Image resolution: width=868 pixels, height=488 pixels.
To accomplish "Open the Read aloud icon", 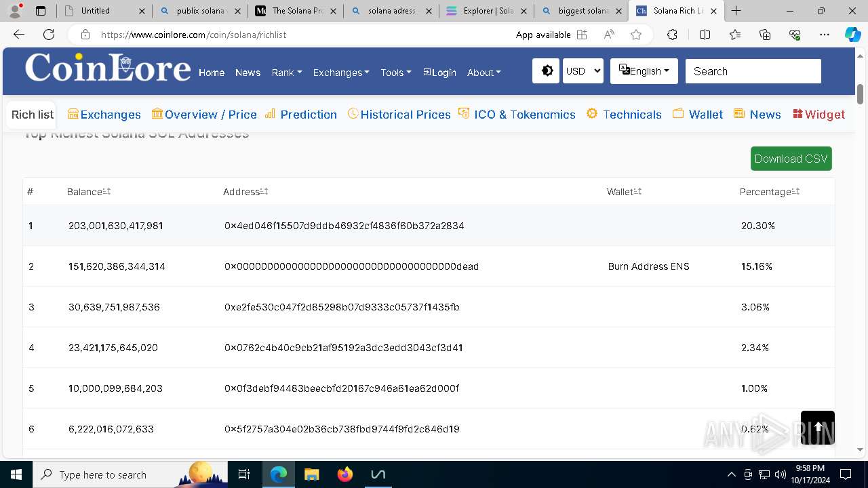I will coord(609,35).
